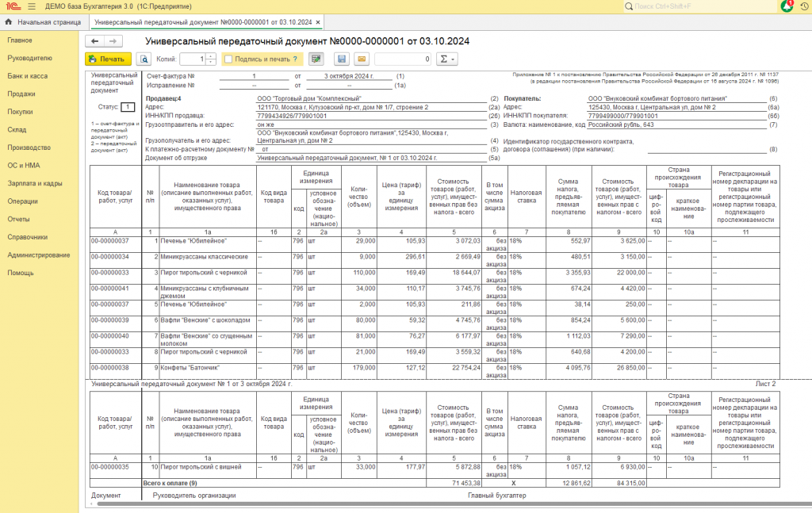Open help for Подпись и печать question mark
This screenshot has height=513, width=812.
point(295,59)
